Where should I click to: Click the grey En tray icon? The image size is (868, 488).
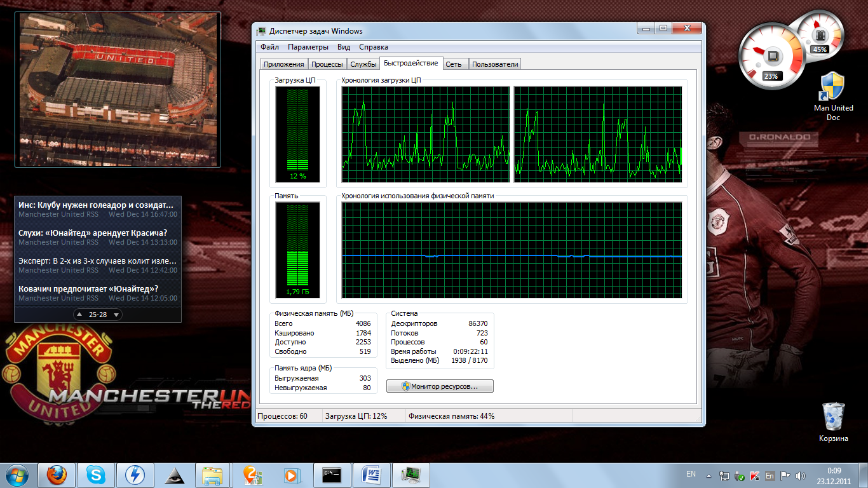[x=770, y=475]
